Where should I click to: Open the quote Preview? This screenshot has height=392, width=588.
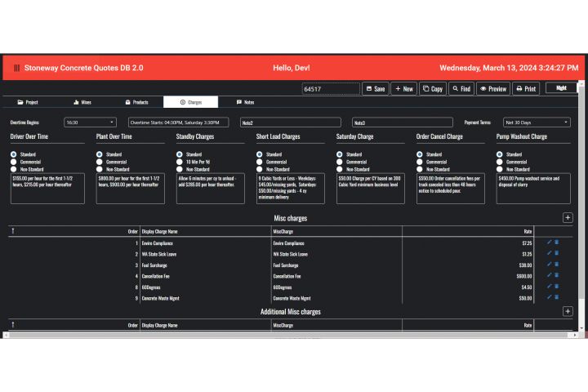click(493, 89)
